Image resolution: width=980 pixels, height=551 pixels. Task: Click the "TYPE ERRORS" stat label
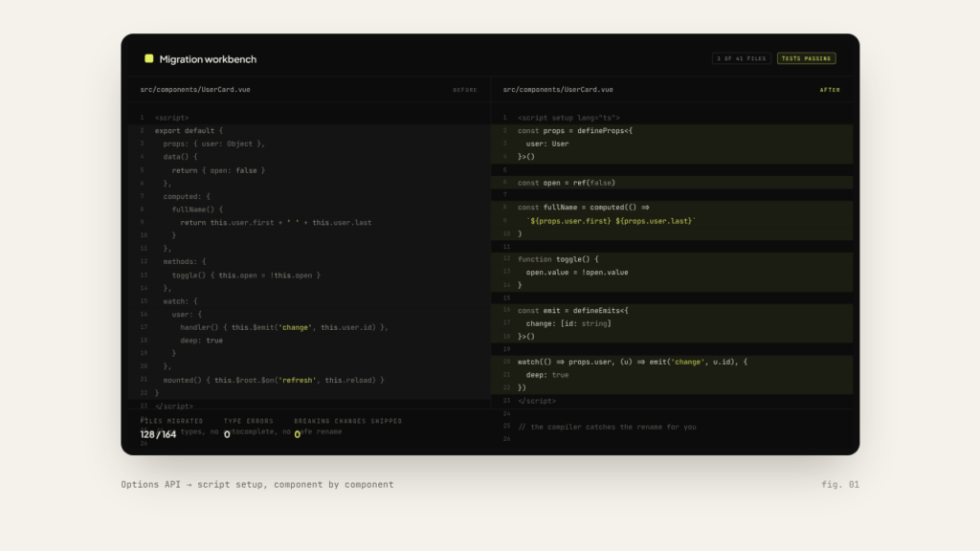tap(249, 421)
